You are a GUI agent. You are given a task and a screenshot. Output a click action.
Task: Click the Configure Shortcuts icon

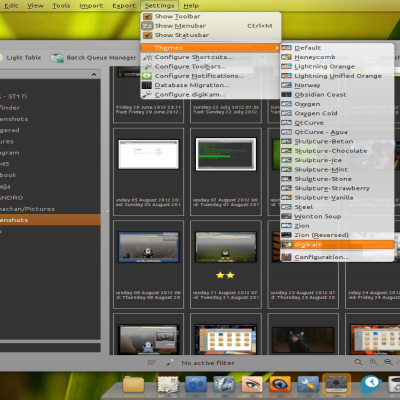point(147,57)
